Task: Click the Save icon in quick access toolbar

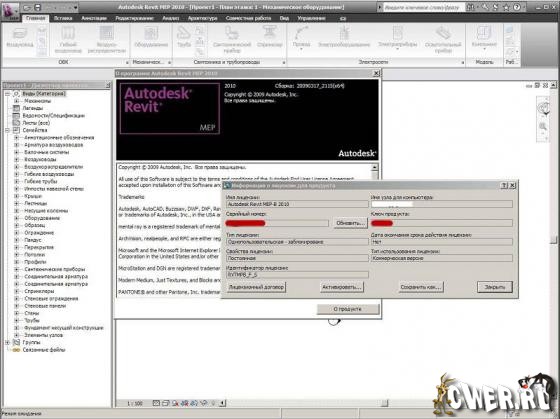Action: (38, 8)
